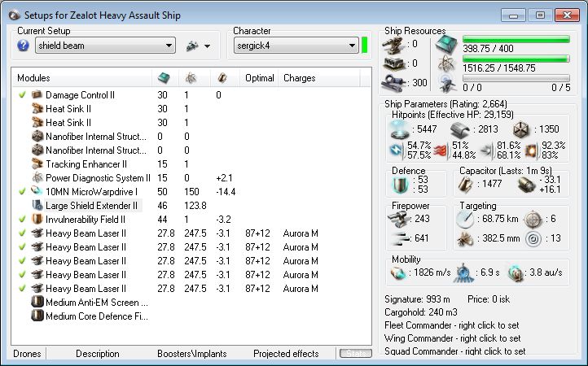This screenshot has width=588, height=366.
Task: Click the turret firepower icon showing 243
Action: 398,219
